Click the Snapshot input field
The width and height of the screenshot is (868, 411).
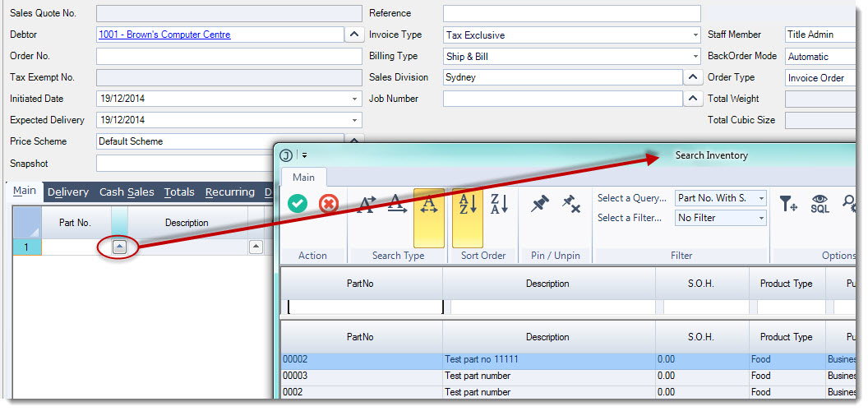coord(185,164)
